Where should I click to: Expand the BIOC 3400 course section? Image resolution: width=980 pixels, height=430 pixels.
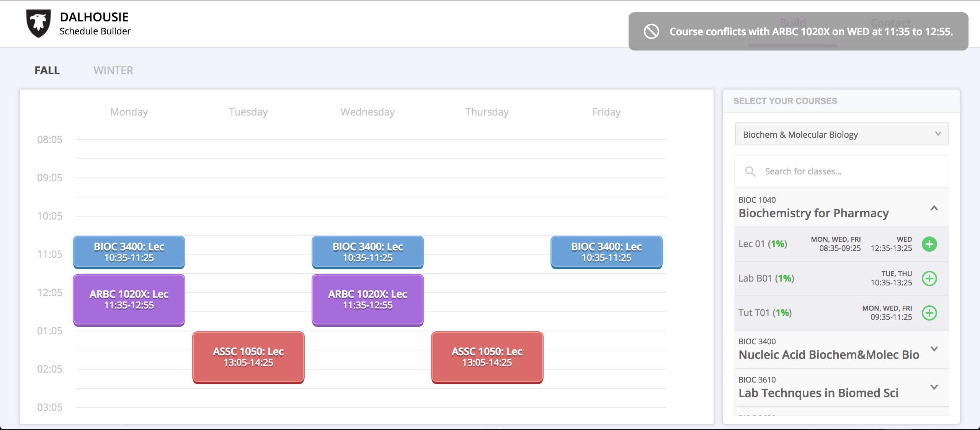(934, 349)
